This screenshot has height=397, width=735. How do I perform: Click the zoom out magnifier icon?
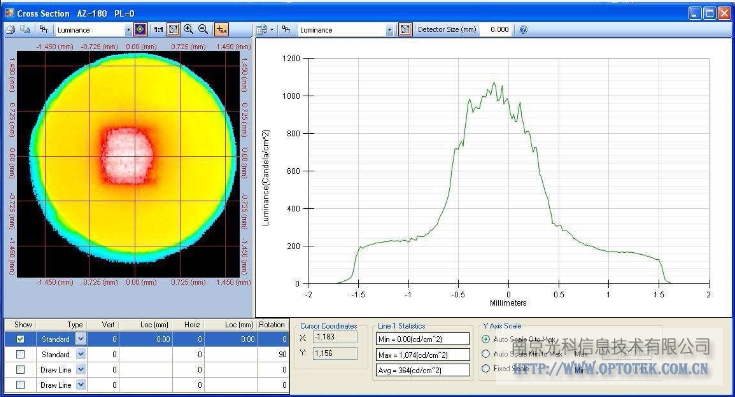(203, 30)
